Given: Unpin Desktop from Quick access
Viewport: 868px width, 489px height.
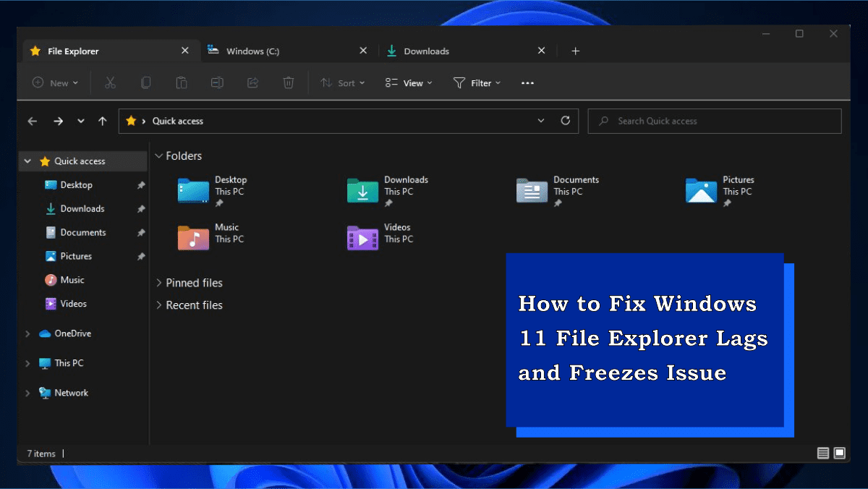Looking at the screenshot, I should click(140, 184).
